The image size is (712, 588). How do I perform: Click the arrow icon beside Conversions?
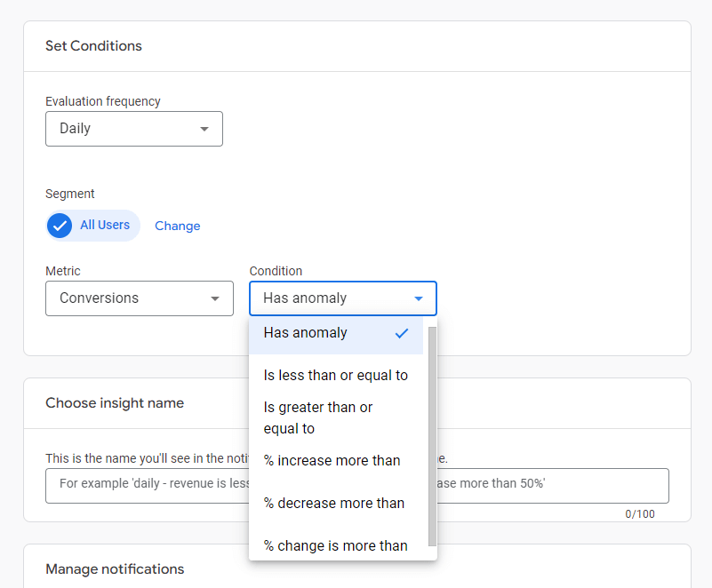(215, 298)
